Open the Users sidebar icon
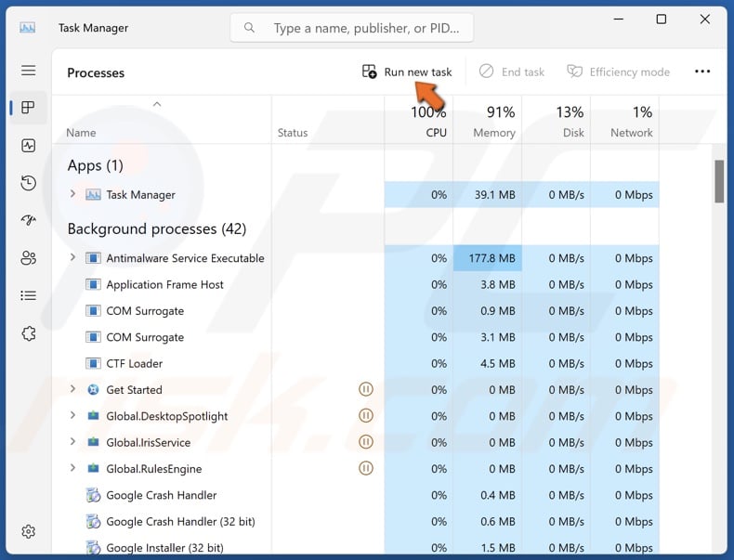The image size is (734, 560). [29, 258]
